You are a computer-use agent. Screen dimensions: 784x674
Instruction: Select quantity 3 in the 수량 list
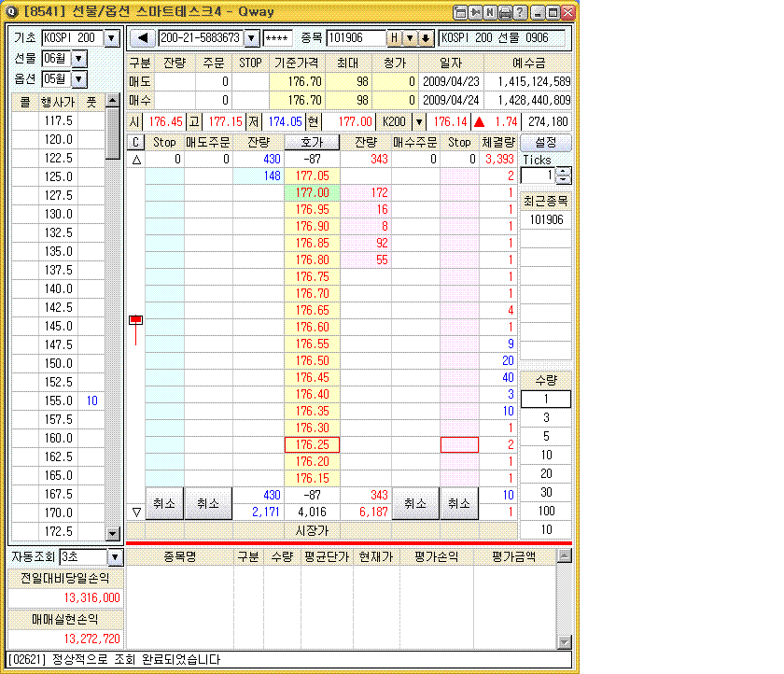tap(545, 417)
